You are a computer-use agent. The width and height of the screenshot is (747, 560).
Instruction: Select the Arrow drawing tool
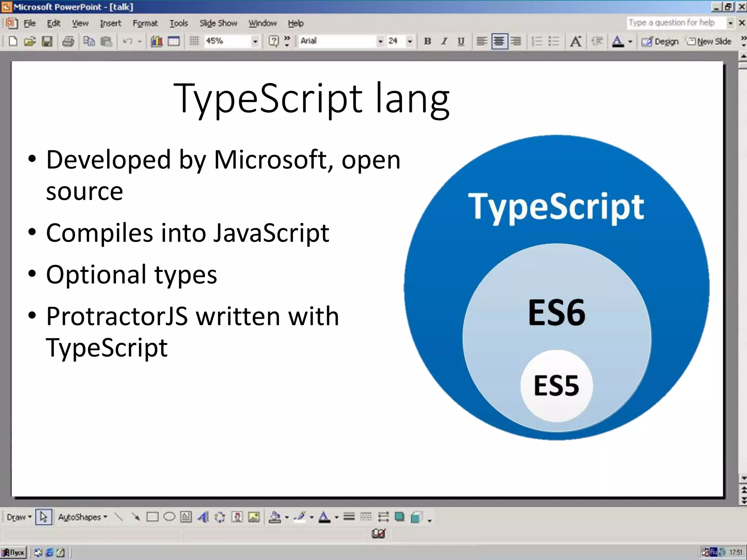[135, 517]
